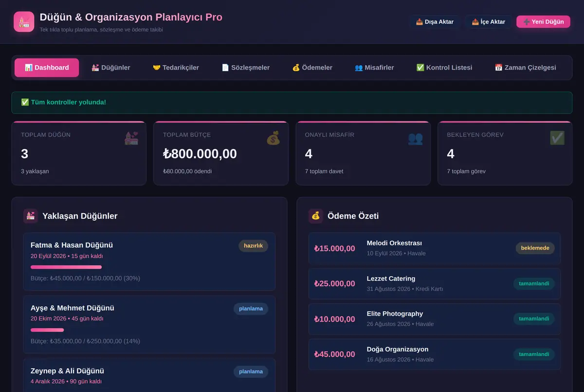
Task: Select the Elite Photography payment name
Action: click(395, 314)
